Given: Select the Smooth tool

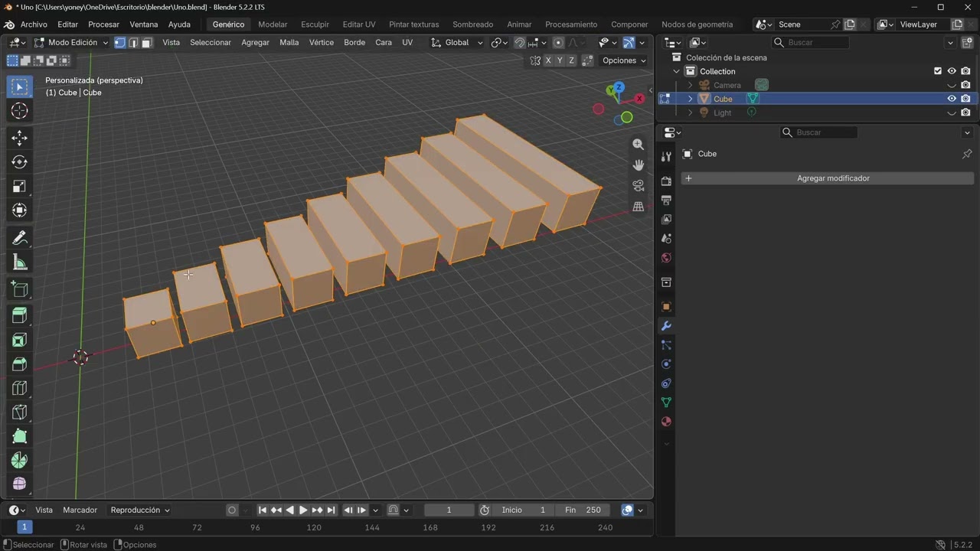Looking at the screenshot, I should [20, 484].
